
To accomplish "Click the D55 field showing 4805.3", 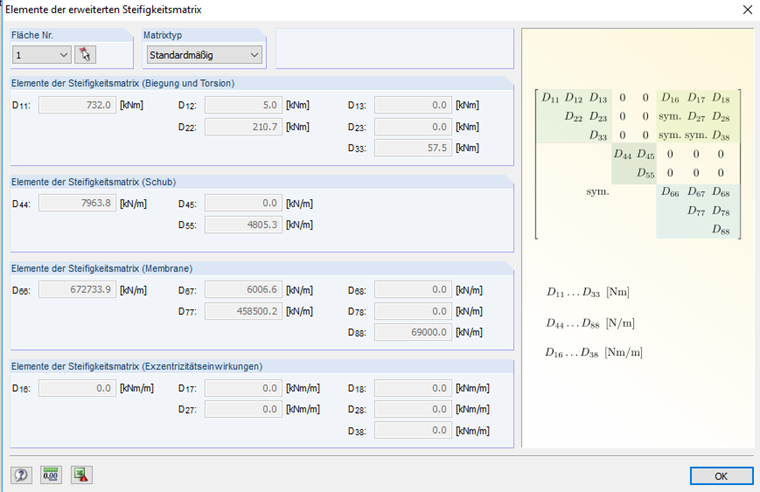I will (244, 225).
